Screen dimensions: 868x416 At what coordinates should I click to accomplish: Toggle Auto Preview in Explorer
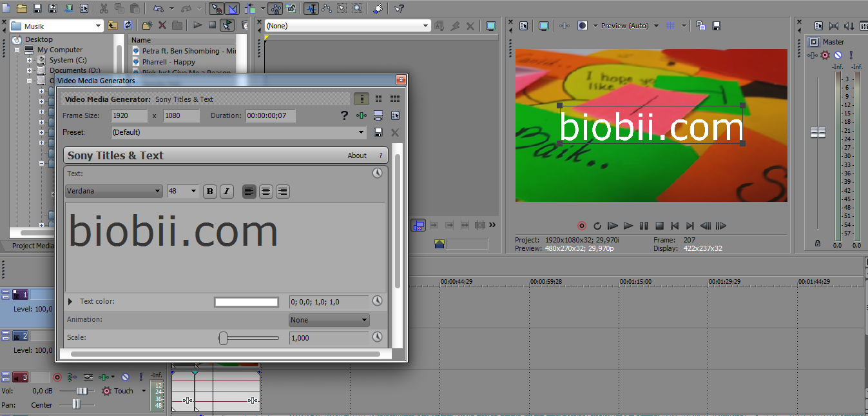point(227,26)
